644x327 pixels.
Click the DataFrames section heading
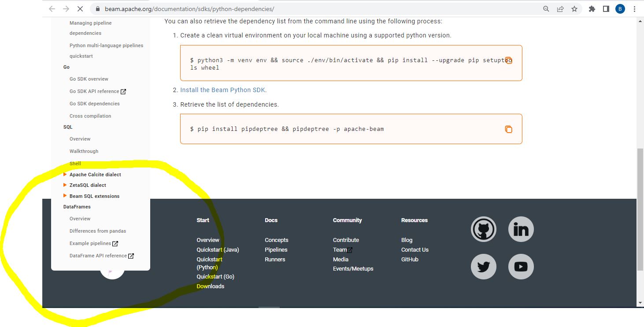coord(77,207)
